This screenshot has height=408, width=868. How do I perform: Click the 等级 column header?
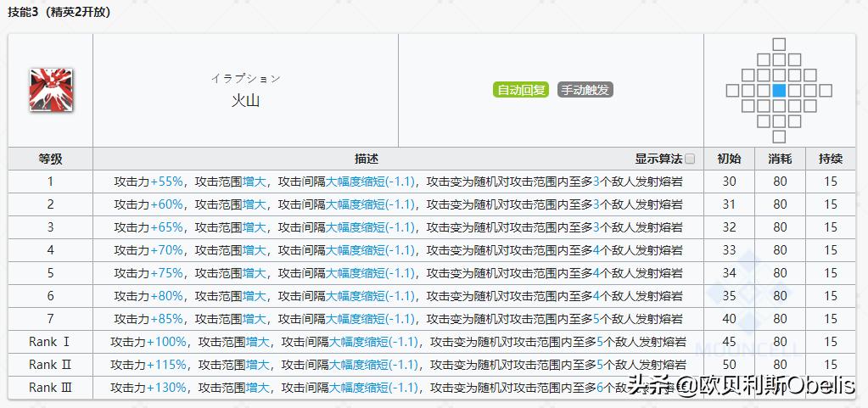tap(50, 159)
